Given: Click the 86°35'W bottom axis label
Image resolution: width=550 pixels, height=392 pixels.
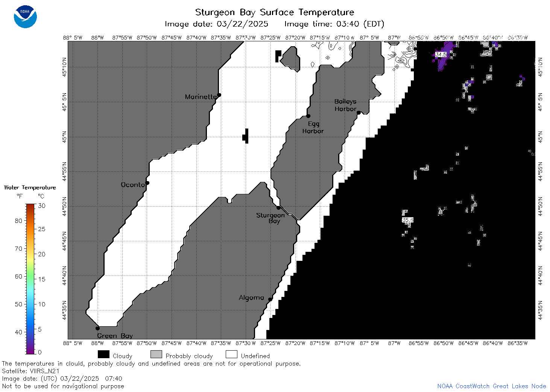Looking at the screenshot, I should point(518,343).
